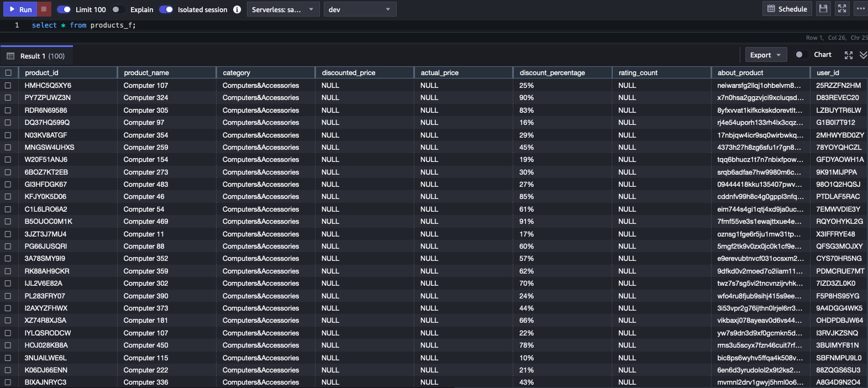Toggle the Limit 100 switch
This screenshot has width=868, height=388.
pyautogui.click(x=64, y=9)
